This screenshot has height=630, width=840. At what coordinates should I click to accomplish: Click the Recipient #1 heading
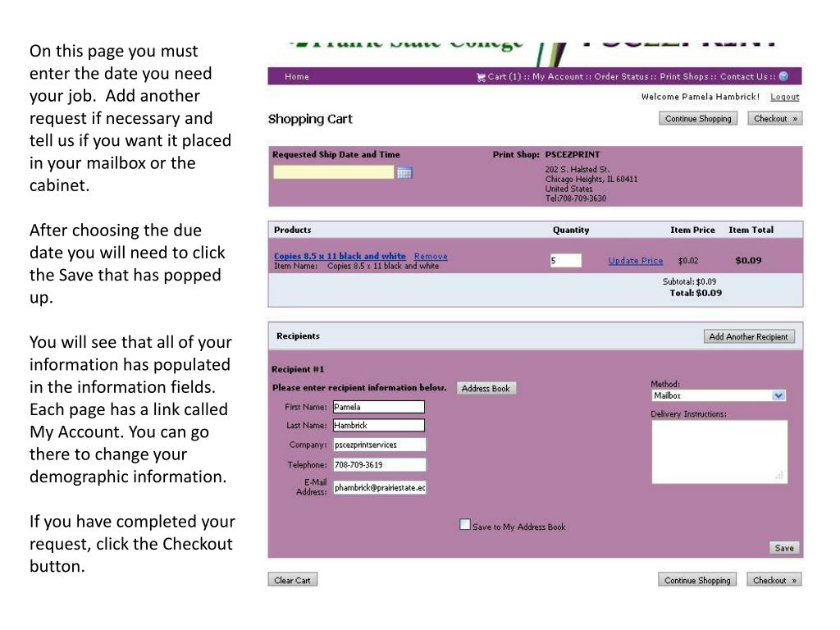[x=298, y=369]
